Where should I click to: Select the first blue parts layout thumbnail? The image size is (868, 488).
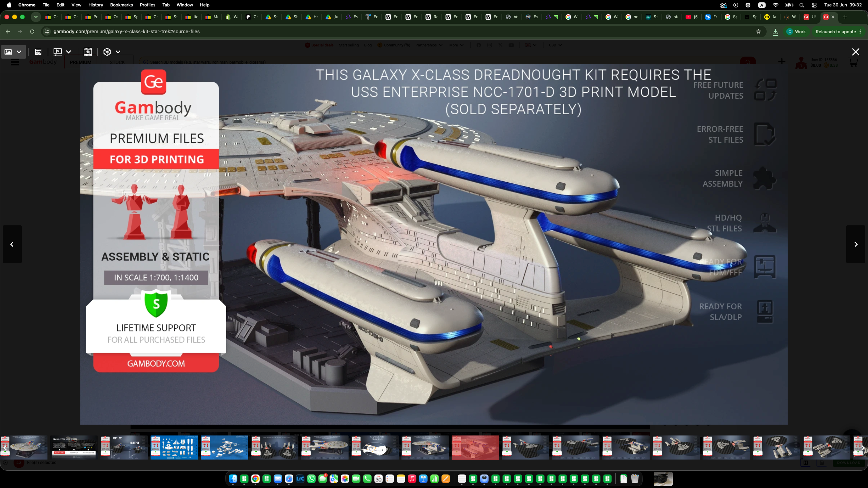pos(174,447)
